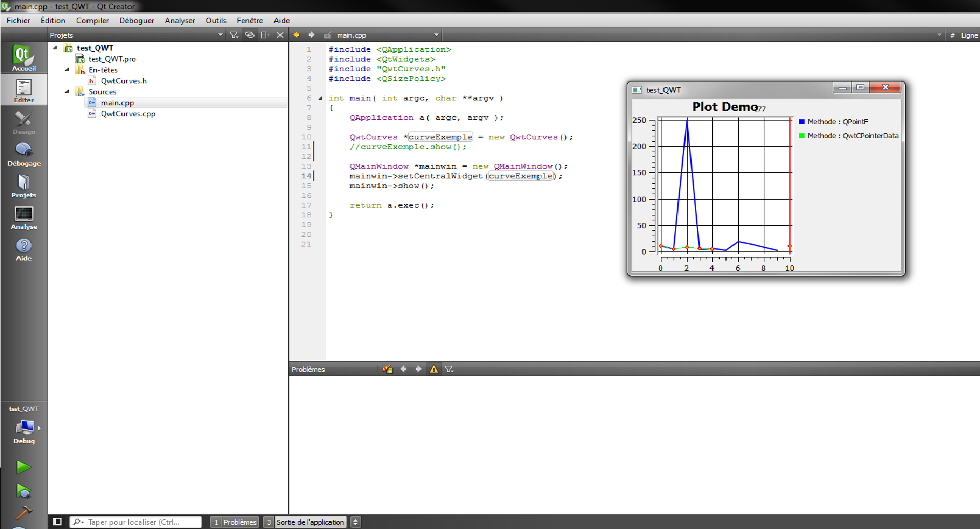
Task: Switch to Débogage mode in sidebar
Action: (24, 154)
